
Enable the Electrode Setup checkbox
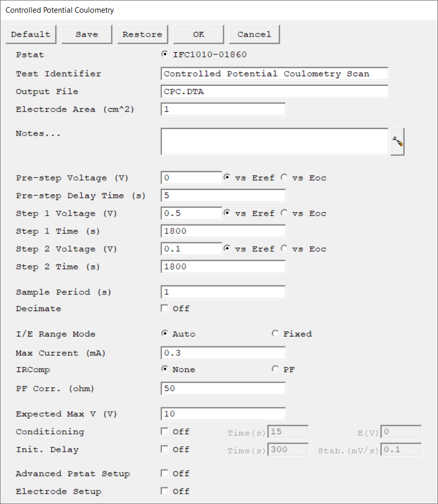coord(165,491)
